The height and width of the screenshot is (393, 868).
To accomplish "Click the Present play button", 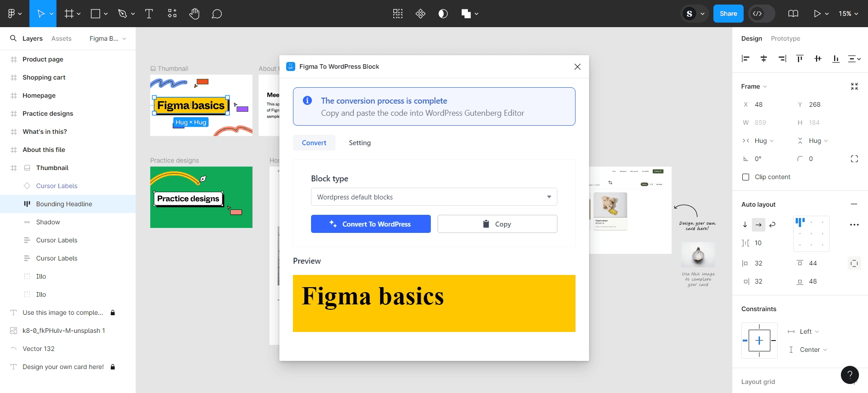I will (x=817, y=14).
